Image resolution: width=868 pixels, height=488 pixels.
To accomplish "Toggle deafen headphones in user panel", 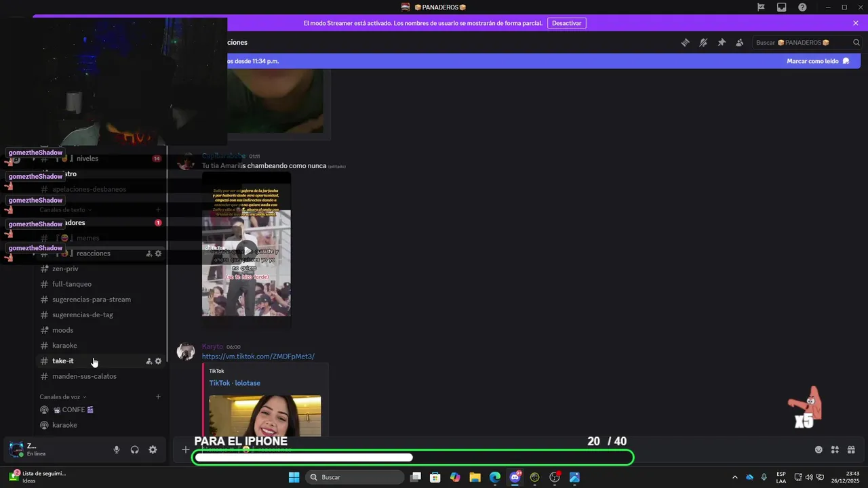I will tap(135, 449).
